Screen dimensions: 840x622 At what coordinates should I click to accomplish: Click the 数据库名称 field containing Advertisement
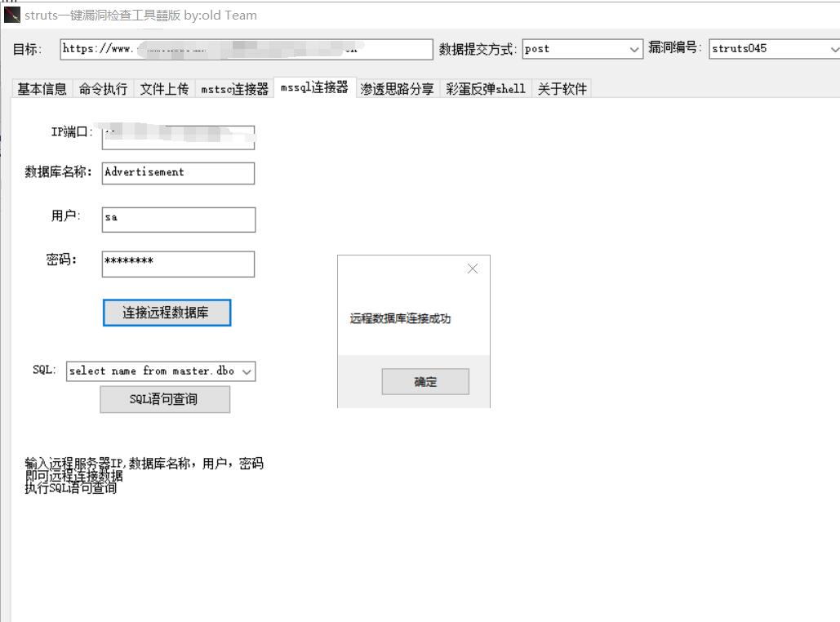[x=179, y=173]
